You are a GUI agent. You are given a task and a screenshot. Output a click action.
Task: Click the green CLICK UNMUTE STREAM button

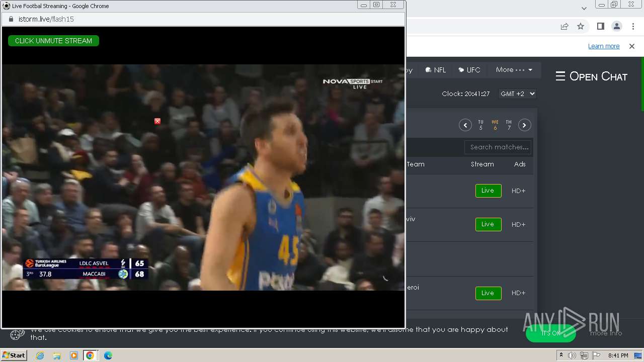[x=53, y=41]
